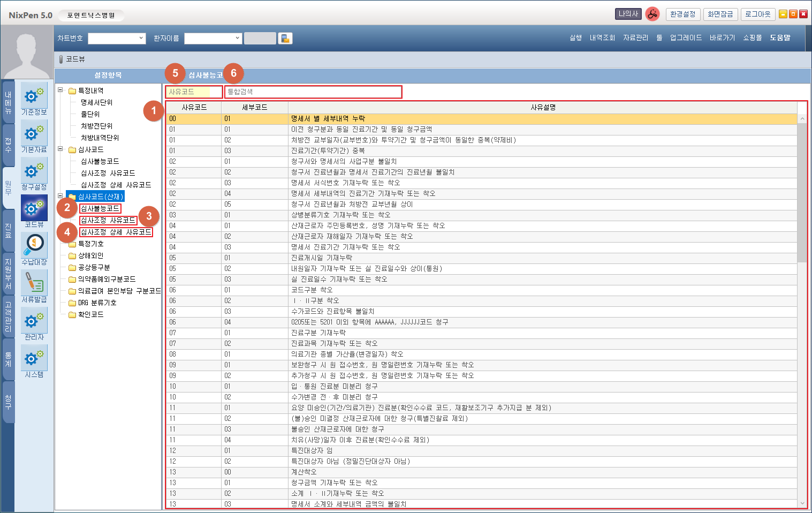
Task: Switch to the 진료 vertical tab
Action: 8,231
